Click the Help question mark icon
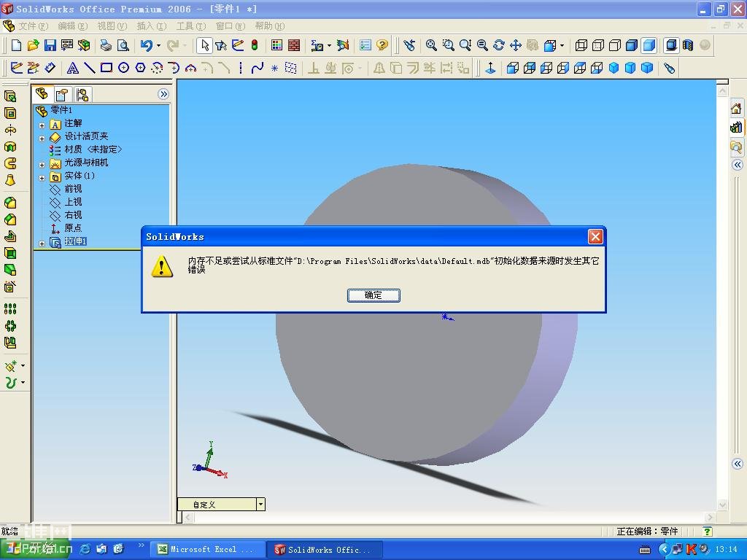The image size is (747, 560). [x=382, y=45]
